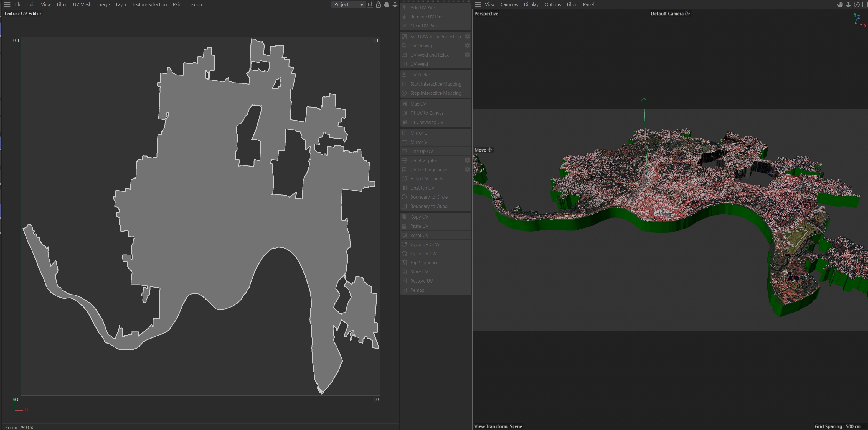Image resolution: width=868 pixels, height=430 pixels.
Task: Open the UV editor hamburger menu
Action: pos(7,4)
